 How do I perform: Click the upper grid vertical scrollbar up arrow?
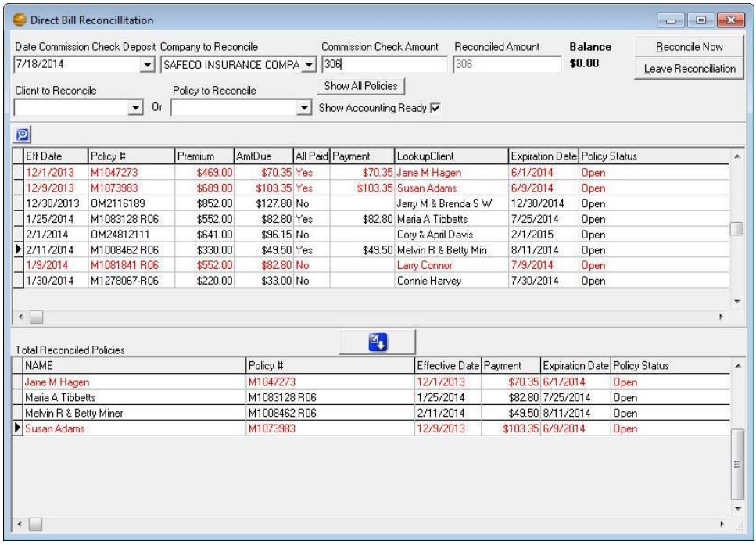pos(736,156)
